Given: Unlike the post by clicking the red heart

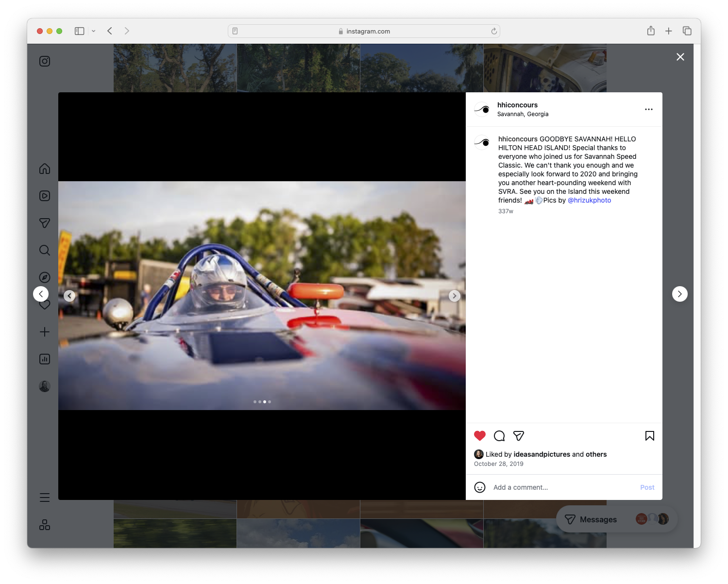Looking at the screenshot, I should [x=480, y=436].
